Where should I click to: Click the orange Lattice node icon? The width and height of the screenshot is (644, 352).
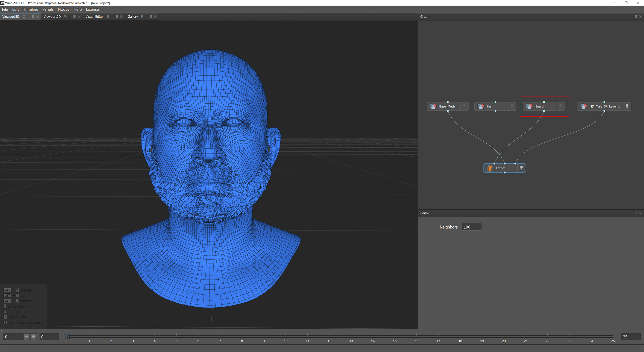click(489, 168)
